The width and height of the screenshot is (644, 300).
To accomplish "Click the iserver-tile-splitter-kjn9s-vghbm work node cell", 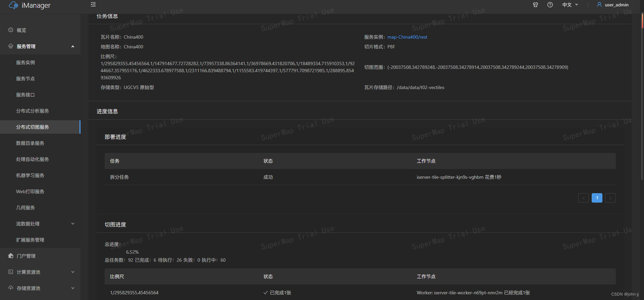I will coord(459,177).
